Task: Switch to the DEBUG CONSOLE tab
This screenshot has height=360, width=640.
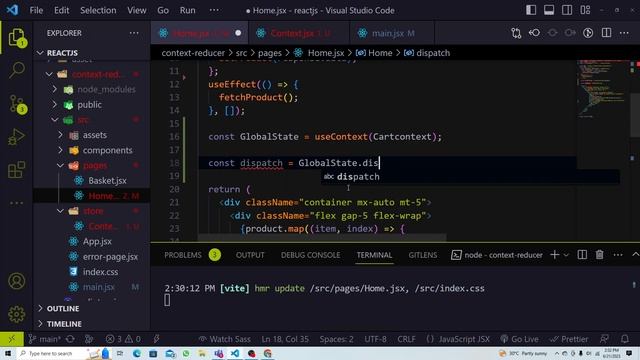Action: [x=310, y=255]
